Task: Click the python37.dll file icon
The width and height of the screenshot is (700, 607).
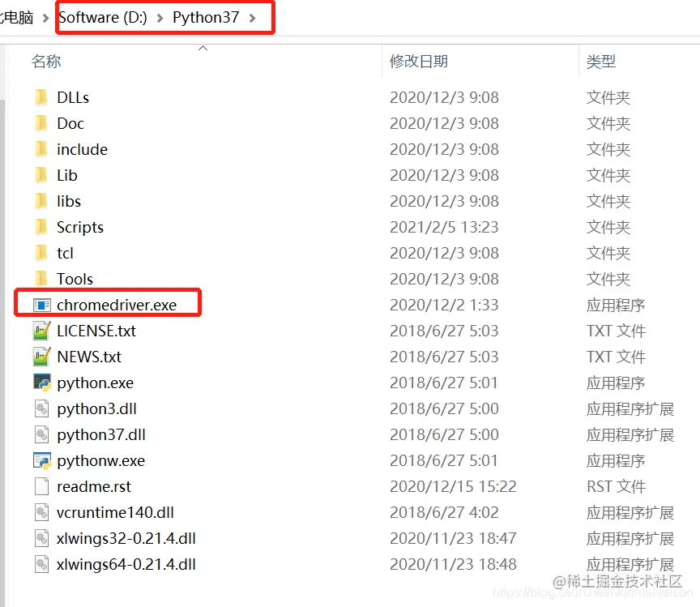Action: click(41, 434)
